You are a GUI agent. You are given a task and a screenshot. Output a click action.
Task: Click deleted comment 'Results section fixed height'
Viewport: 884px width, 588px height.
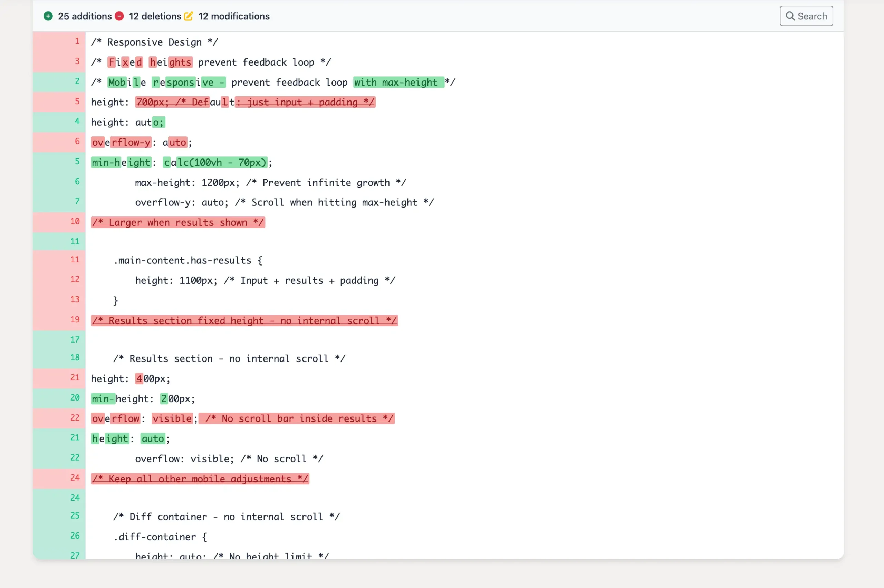pos(244,321)
